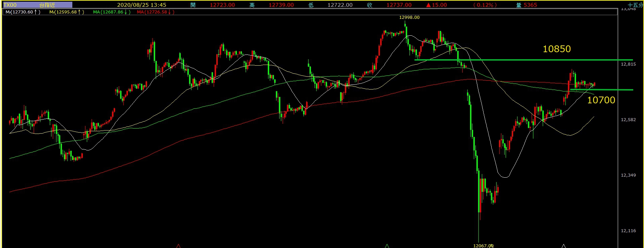This screenshot has width=644, height=248.
Task: Click the 10850 annotation text
Action: click(557, 49)
